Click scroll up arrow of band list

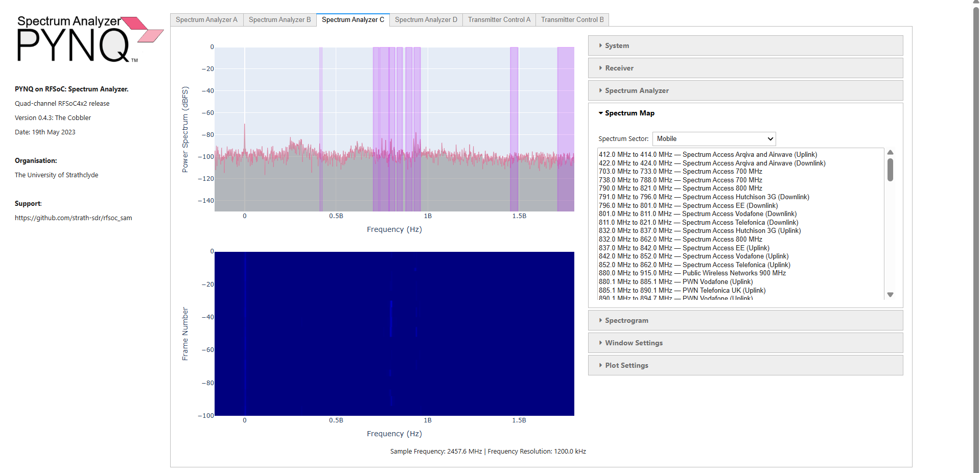[890, 153]
